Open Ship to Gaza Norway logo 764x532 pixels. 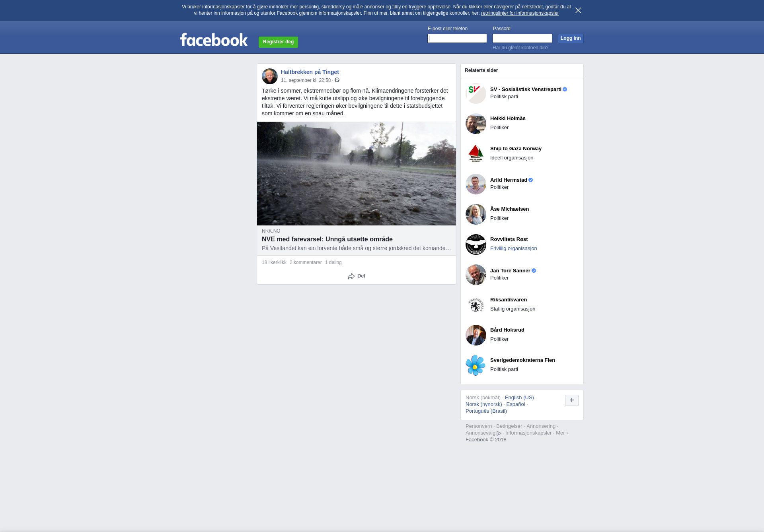coord(476,154)
